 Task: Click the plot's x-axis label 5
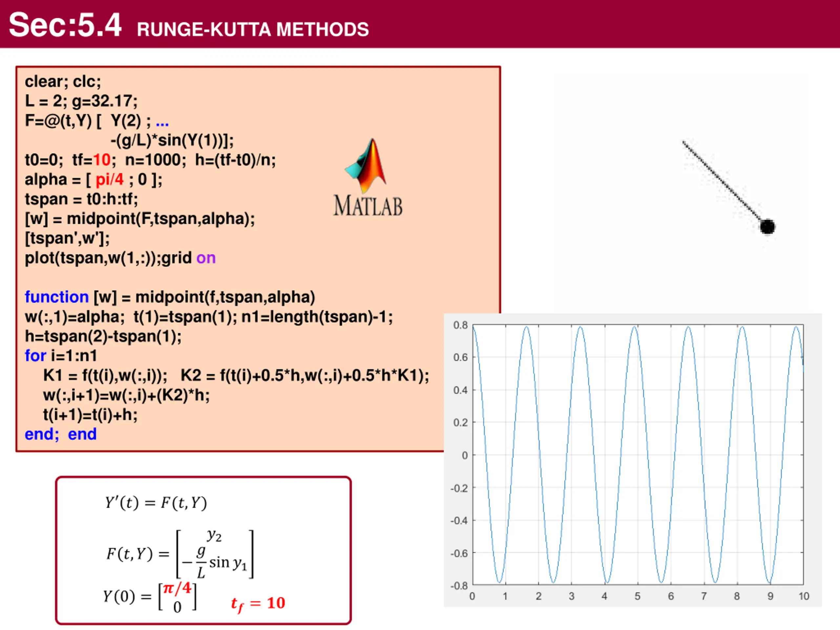pyautogui.click(x=638, y=596)
